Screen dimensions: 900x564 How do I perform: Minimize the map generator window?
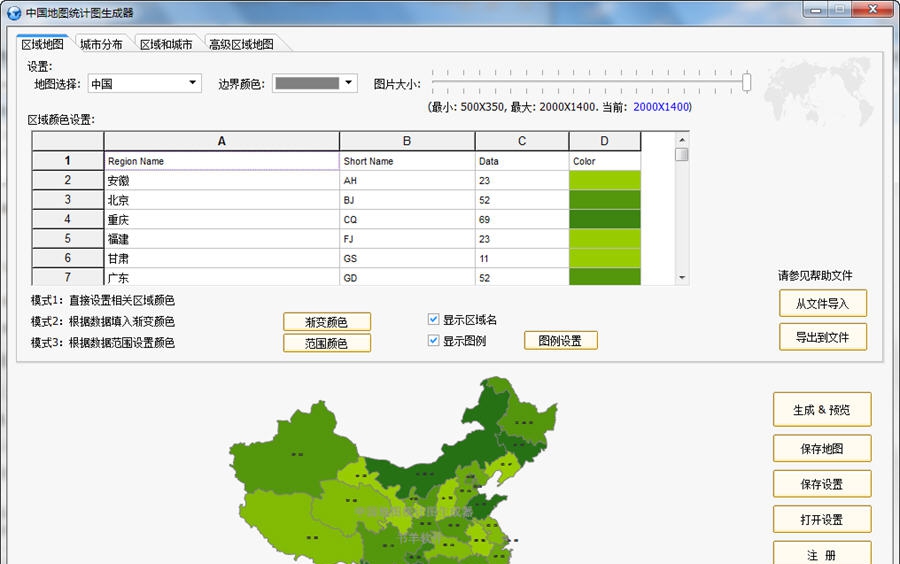coord(816,9)
